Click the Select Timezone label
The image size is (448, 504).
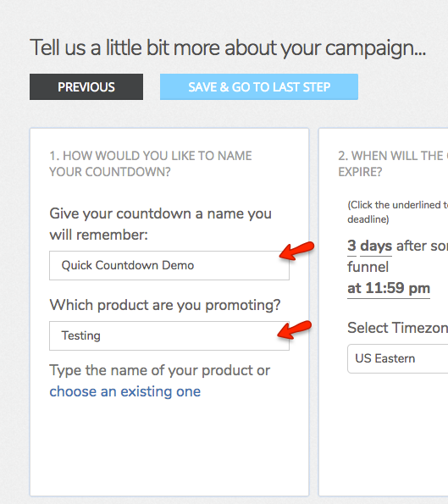(x=397, y=328)
